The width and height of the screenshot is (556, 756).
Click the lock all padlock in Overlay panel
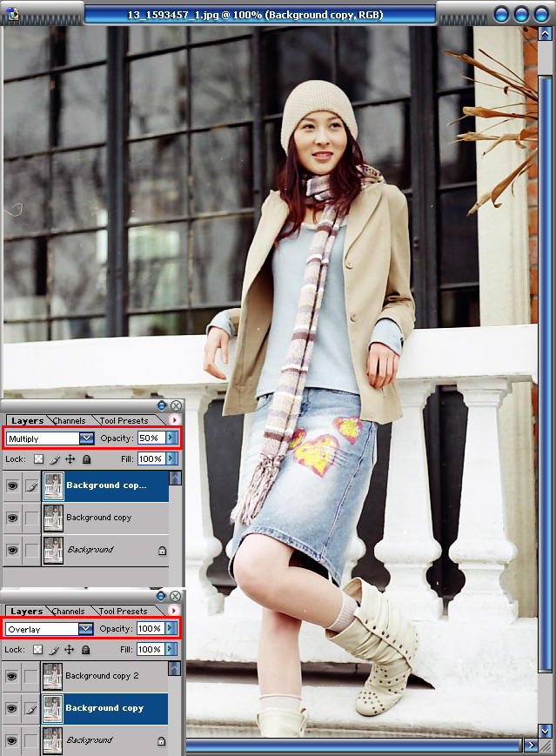pos(85,650)
